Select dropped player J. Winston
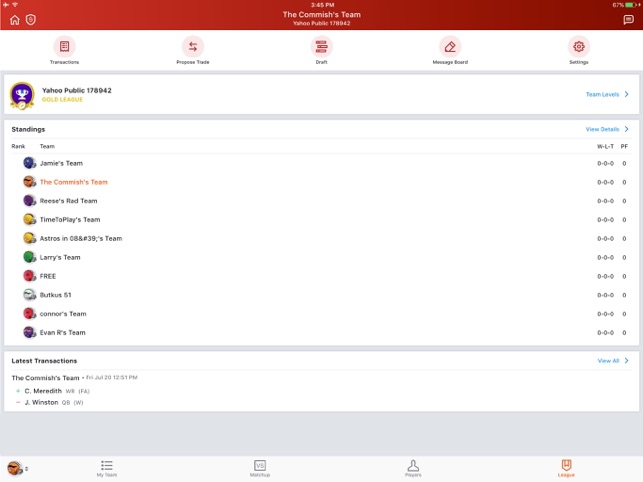 (41, 402)
